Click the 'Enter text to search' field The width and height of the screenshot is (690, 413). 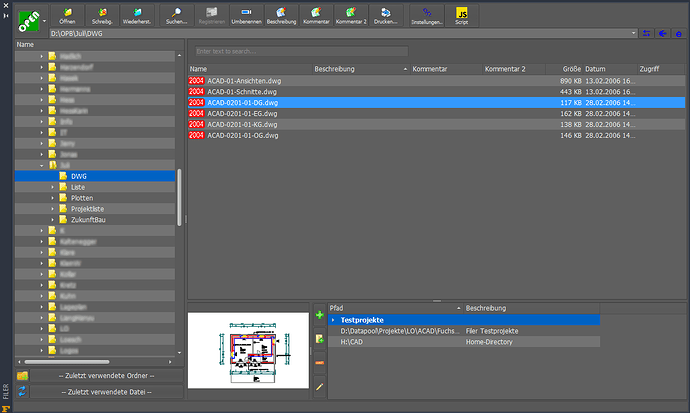(300, 50)
